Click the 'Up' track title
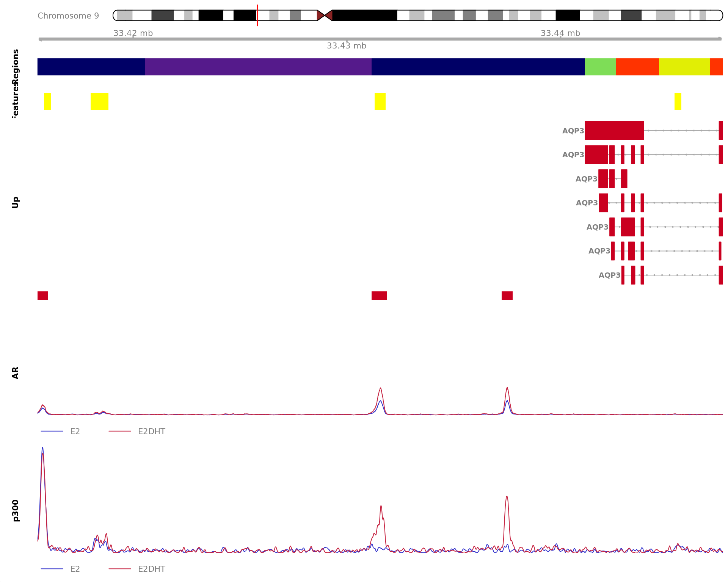This screenshot has width=728, height=582. click(x=16, y=202)
